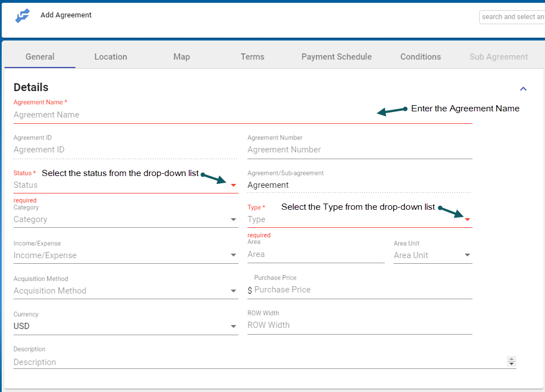Click the Agreement Name input field
Screen dimensions: 545x392
(191, 115)
